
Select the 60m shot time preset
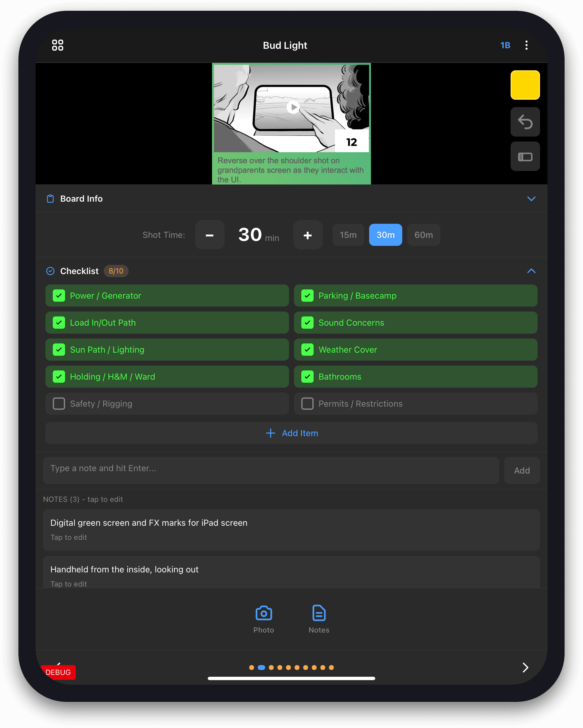pos(423,235)
